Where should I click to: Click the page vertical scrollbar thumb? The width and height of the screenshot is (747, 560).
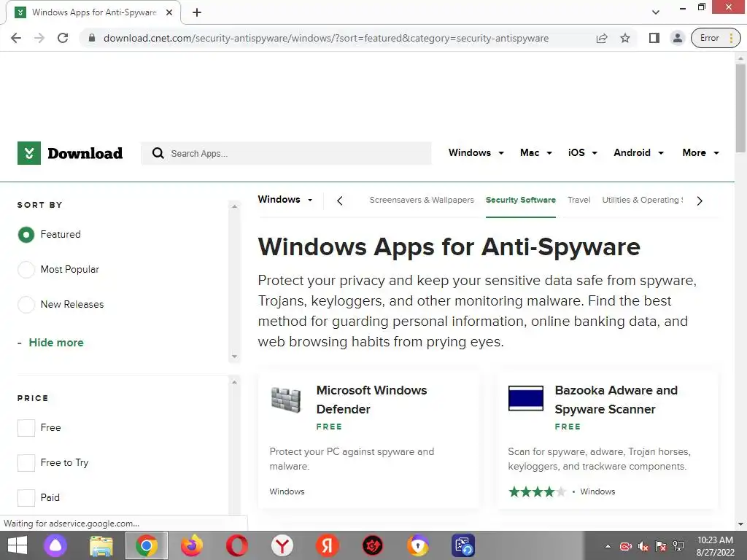pos(740,108)
